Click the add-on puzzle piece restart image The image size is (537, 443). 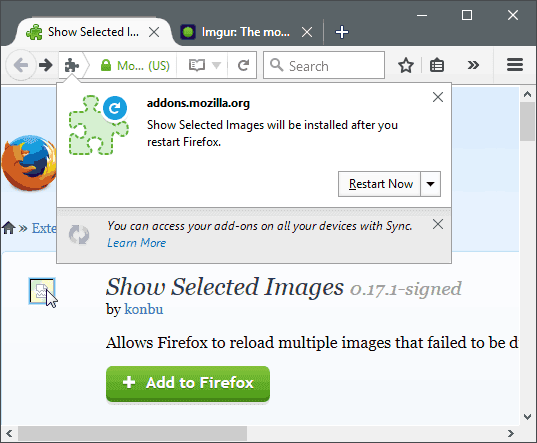pos(99,125)
